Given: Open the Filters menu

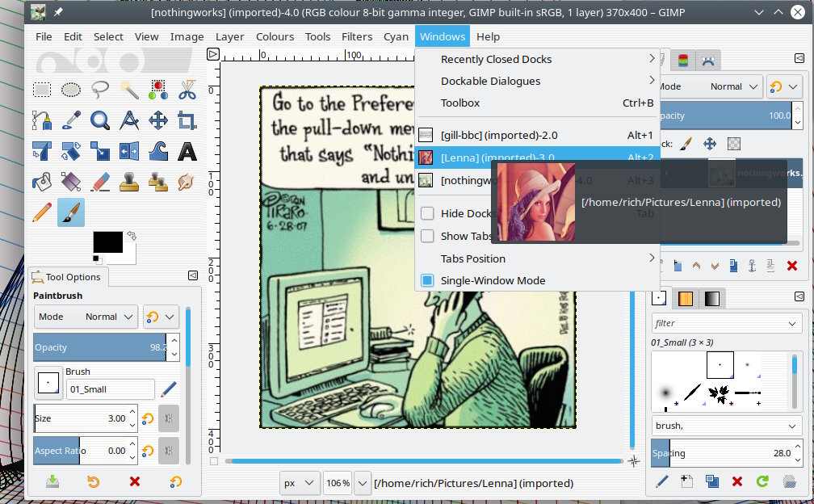Looking at the screenshot, I should (357, 37).
